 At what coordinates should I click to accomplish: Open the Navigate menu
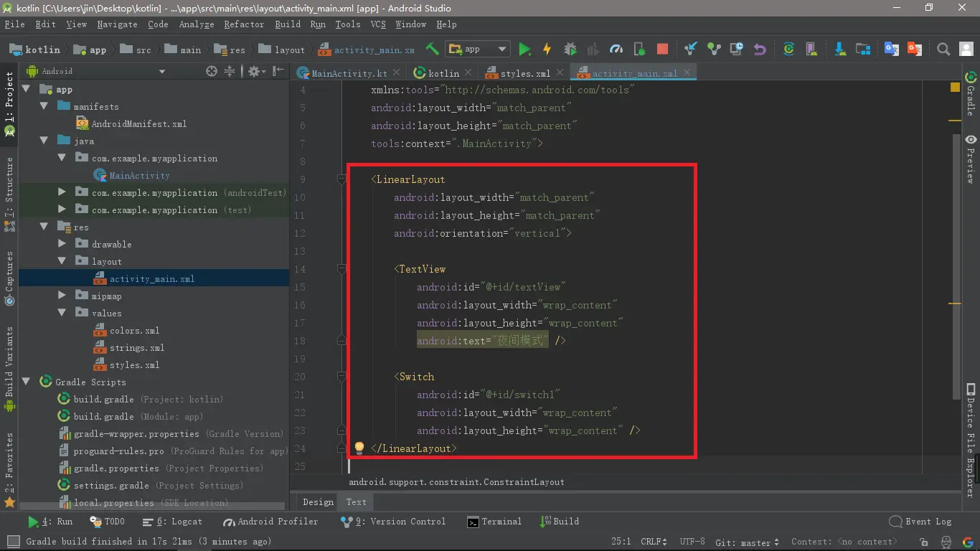pos(117,24)
